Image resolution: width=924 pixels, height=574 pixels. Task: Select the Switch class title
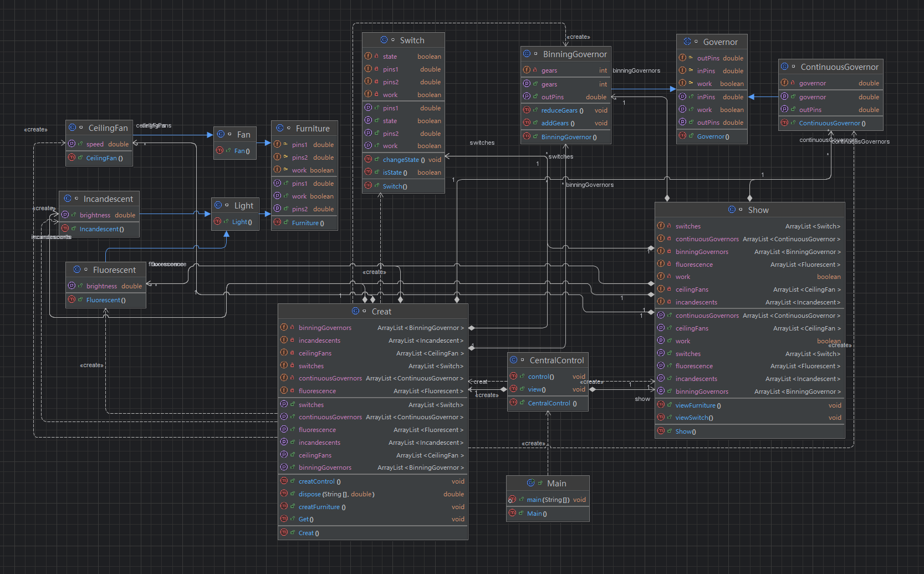(x=412, y=40)
